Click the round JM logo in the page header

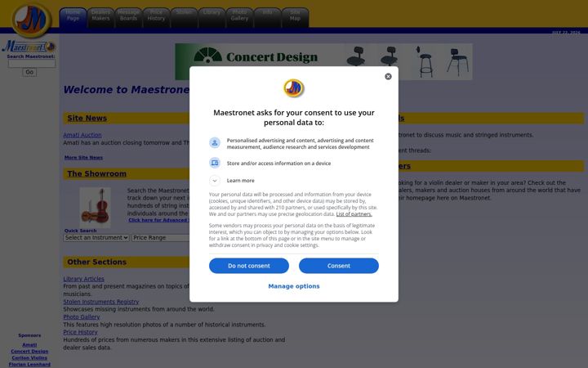tap(31, 20)
